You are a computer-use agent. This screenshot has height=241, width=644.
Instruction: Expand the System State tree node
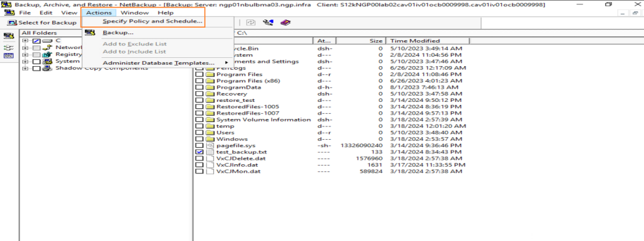tap(25, 61)
